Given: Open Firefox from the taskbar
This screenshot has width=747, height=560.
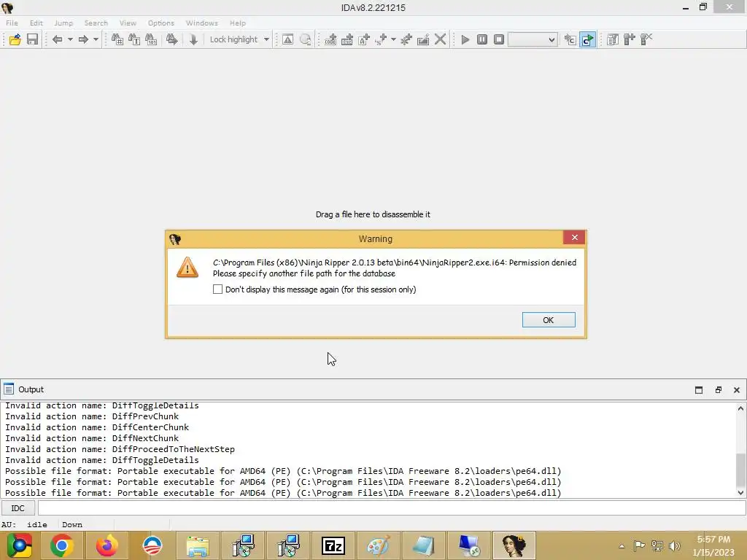Looking at the screenshot, I should pyautogui.click(x=107, y=545).
